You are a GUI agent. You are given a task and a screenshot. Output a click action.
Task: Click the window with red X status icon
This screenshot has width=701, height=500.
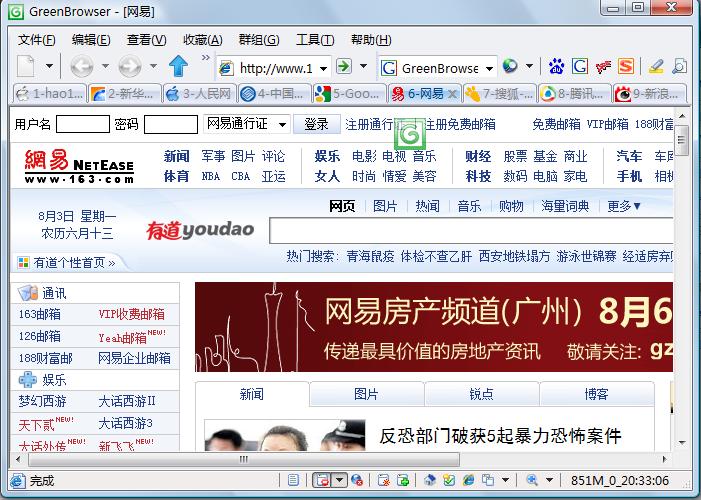click(384, 480)
